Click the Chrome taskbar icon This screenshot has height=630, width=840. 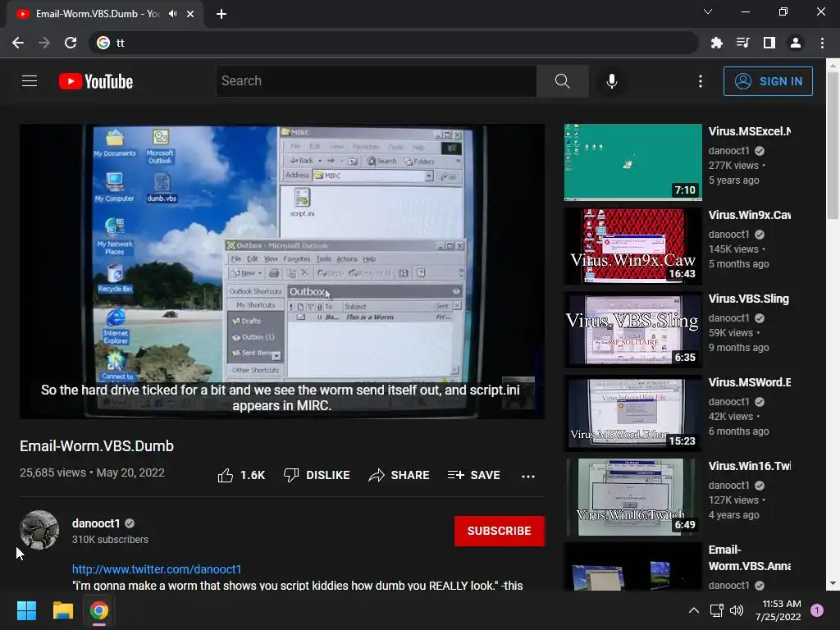98,610
